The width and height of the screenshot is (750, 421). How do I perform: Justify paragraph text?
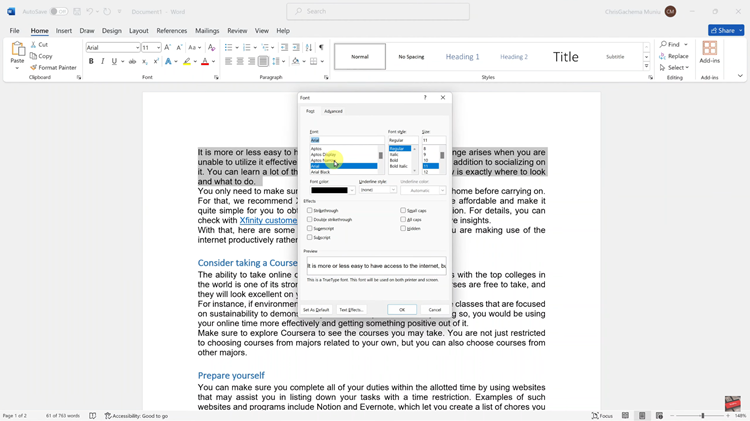[x=263, y=61]
